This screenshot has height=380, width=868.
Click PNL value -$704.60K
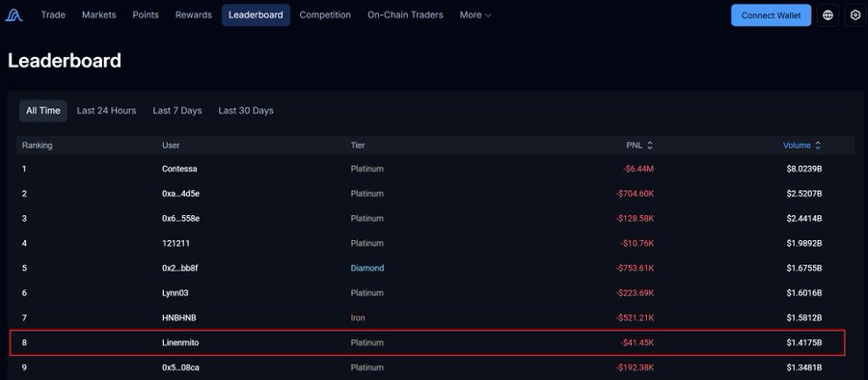[635, 193]
